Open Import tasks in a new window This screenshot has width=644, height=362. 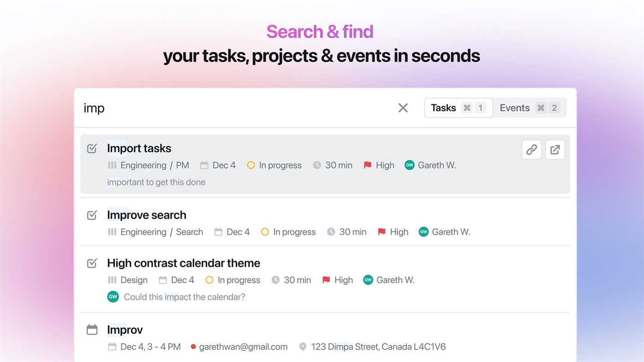tap(555, 149)
